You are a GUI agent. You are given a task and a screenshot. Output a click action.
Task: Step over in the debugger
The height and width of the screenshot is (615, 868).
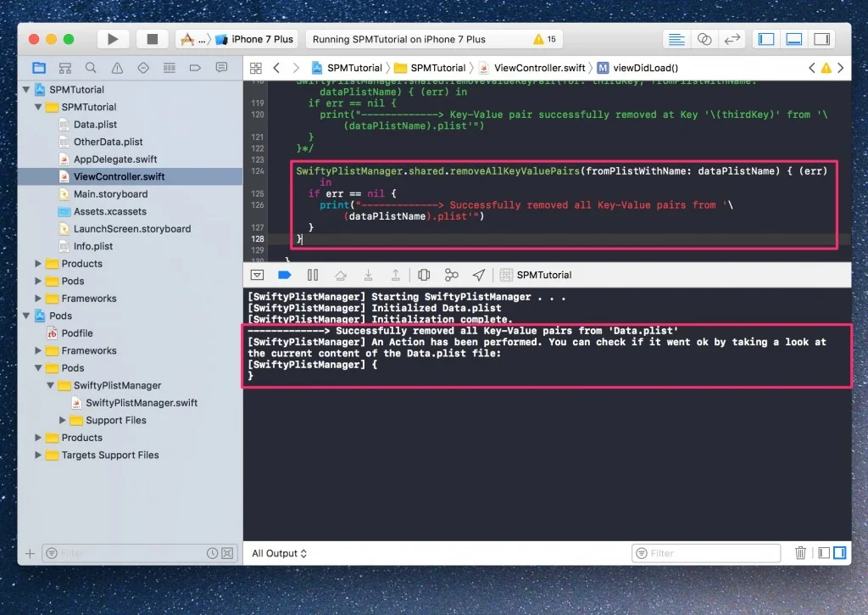[341, 276]
